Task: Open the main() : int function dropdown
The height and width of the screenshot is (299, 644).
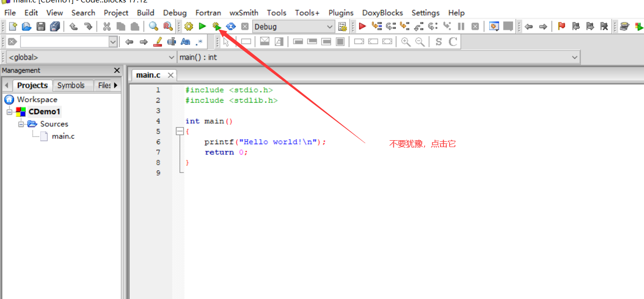Action: coord(379,57)
